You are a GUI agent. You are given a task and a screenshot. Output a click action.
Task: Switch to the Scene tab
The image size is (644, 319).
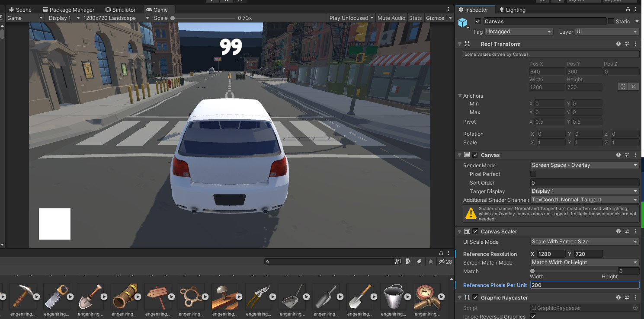pyautogui.click(x=20, y=10)
